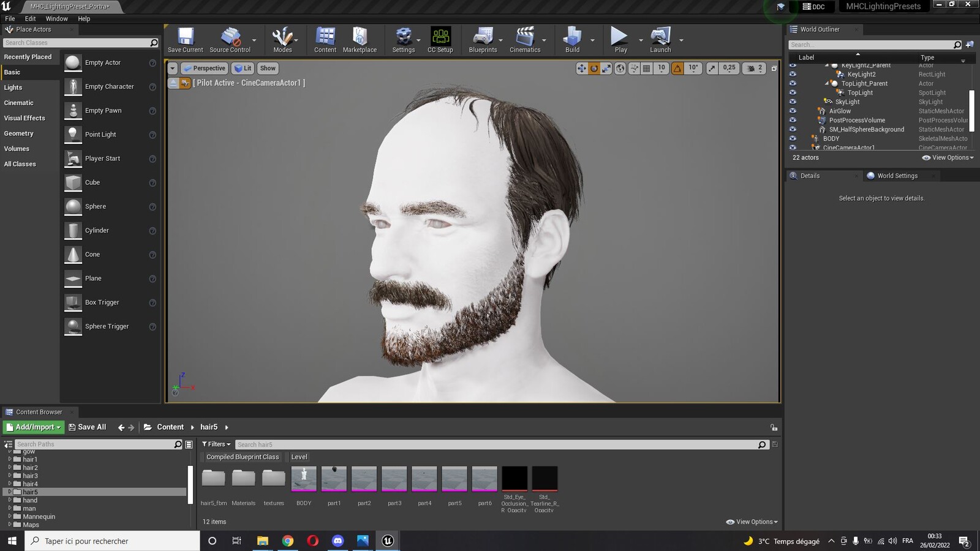This screenshot has width=980, height=551.
Task: Toggle visibility of the PostProcessVolume actor
Action: 793,120
